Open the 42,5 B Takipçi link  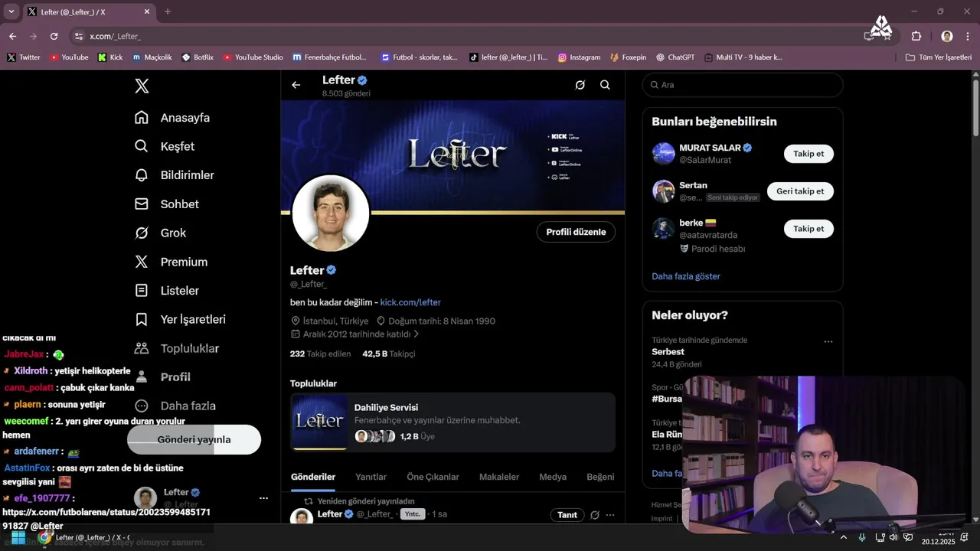[x=389, y=354]
